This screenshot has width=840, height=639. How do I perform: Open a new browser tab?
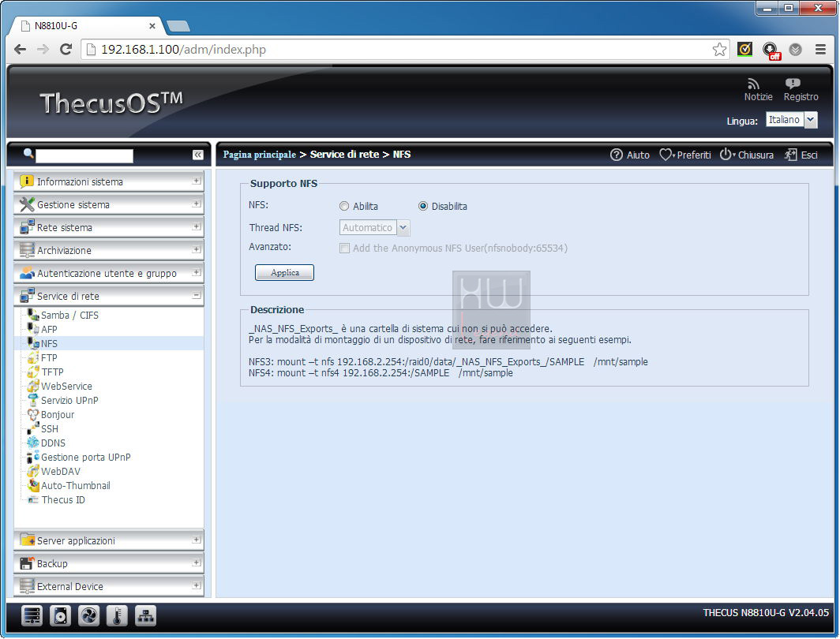point(178,26)
